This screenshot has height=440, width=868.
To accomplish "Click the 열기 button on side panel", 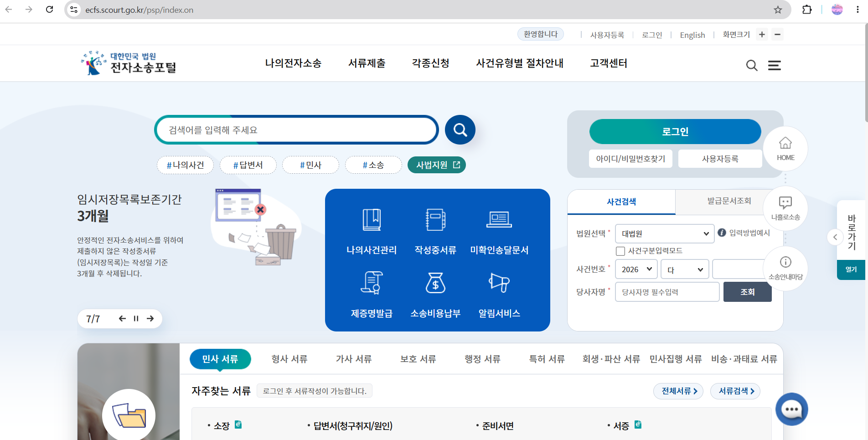I will point(851,269).
